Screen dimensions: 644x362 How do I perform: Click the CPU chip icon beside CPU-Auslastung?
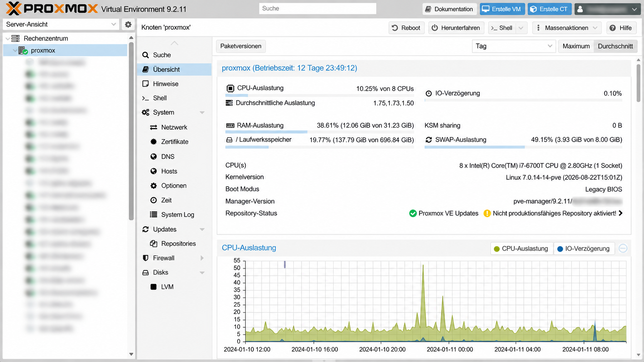[x=230, y=88]
